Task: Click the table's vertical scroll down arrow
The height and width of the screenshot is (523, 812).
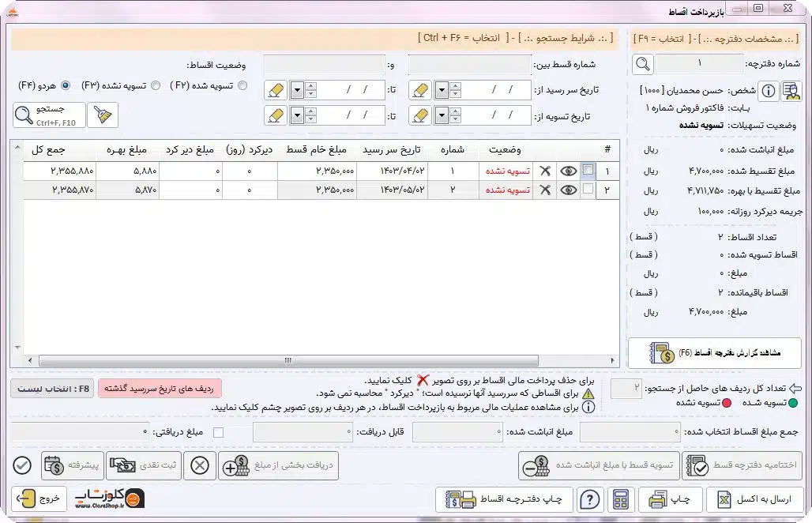Action: point(17,348)
